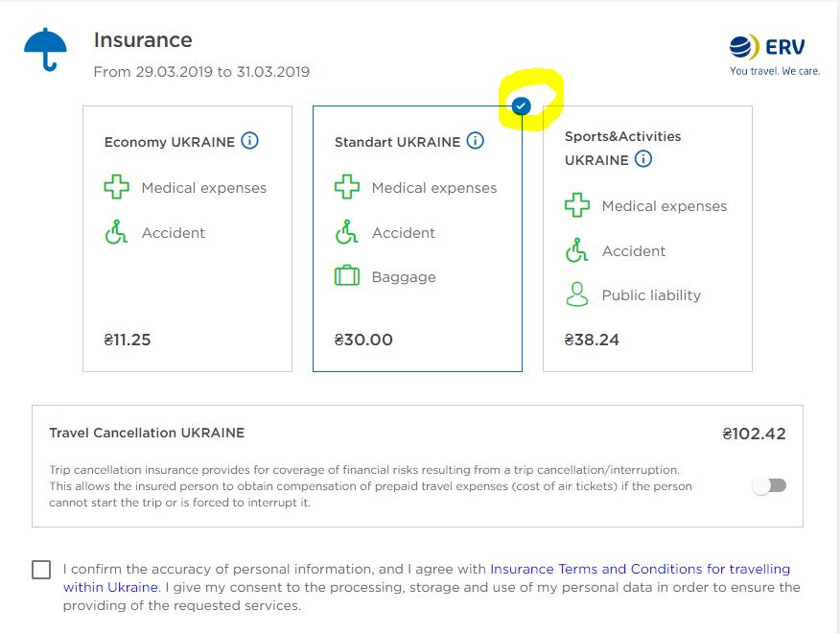Click the ₴102.42 travel cancellation price

coord(754,434)
